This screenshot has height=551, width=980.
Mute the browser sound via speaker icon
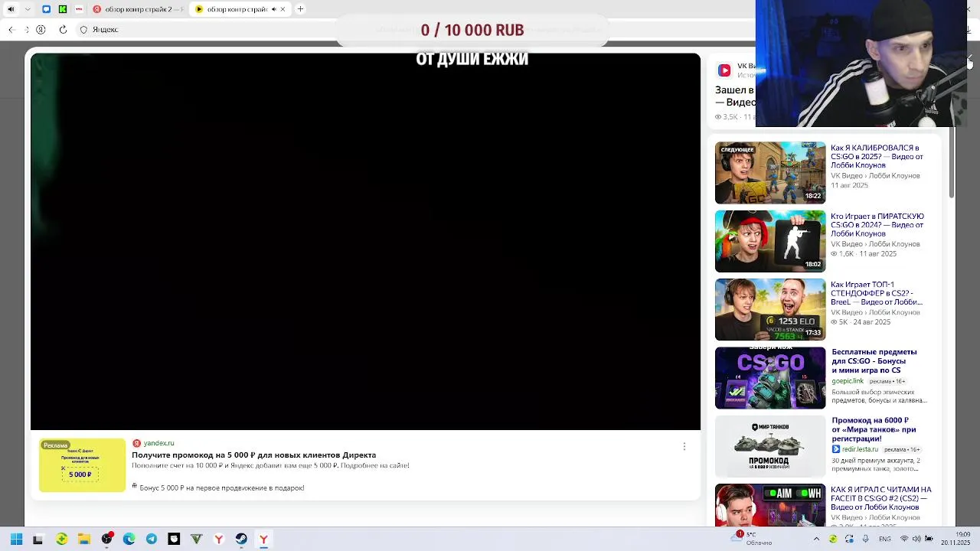[x=11, y=9]
